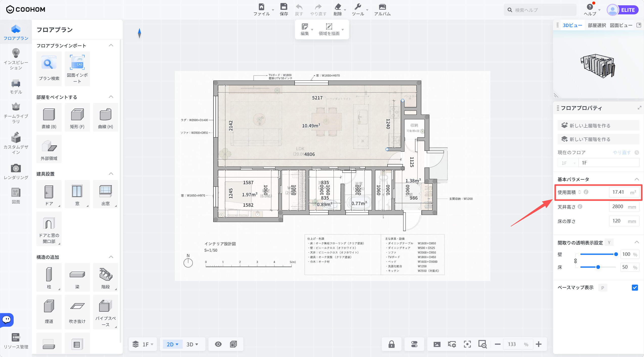This screenshot has width=644, height=357.
Task: Open the アルバム album
Action: pos(382,10)
